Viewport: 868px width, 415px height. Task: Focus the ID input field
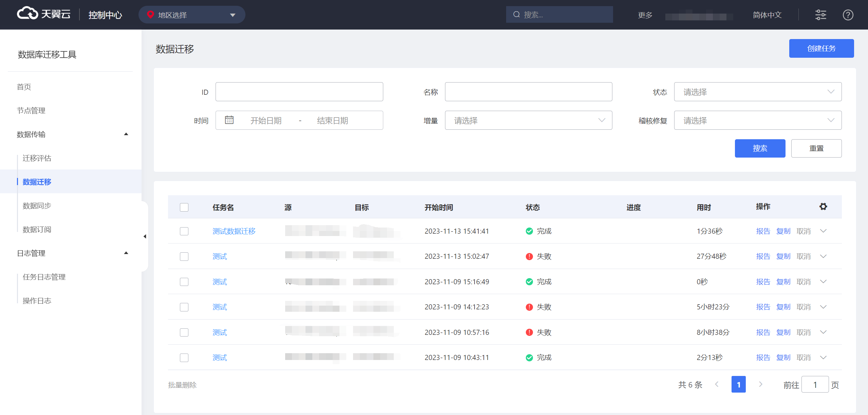[299, 92]
